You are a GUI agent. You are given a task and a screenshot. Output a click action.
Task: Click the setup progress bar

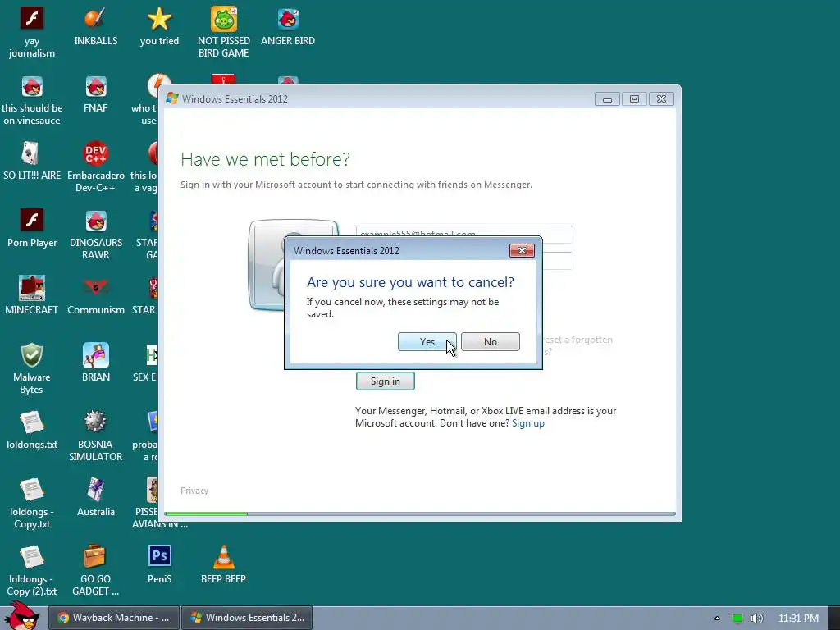tap(420, 514)
